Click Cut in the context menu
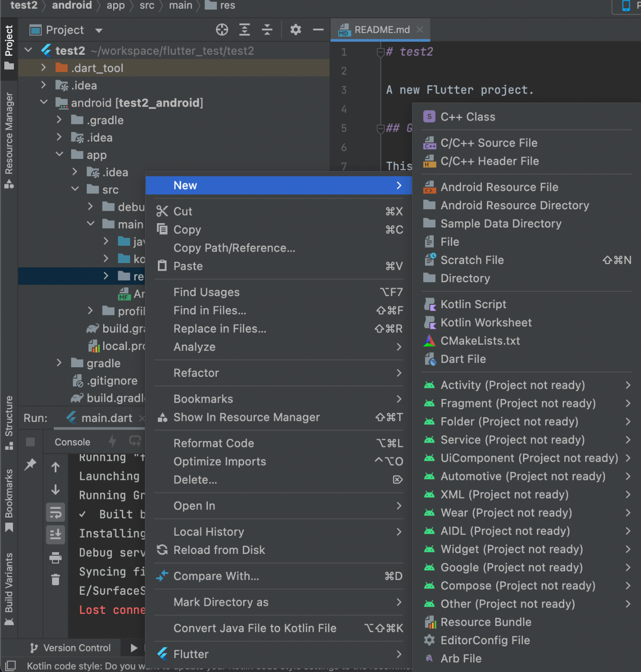This screenshot has width=641, height=672. coord(279,211)
